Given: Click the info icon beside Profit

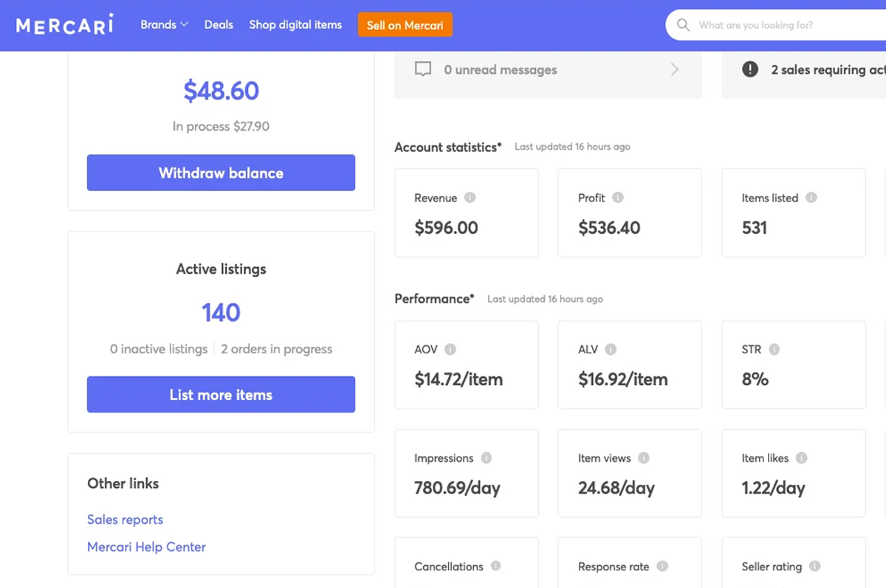Looking at the screenshot, I should [618, 198].
